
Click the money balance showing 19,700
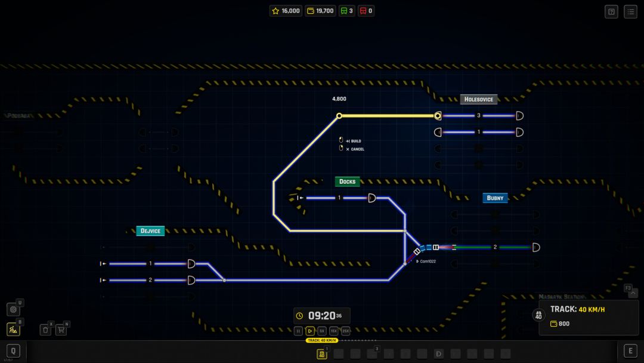point(320,11)
